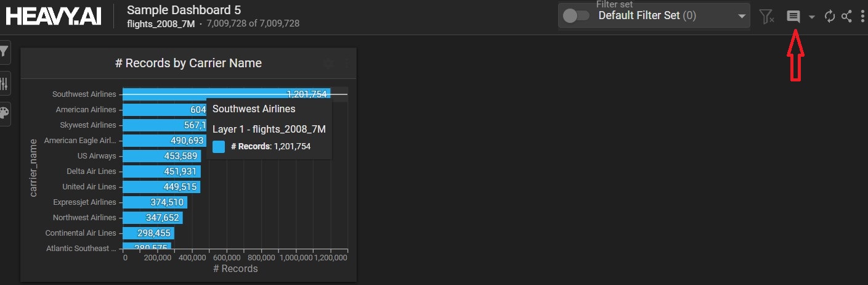
Task: Open the three-dot more options menu
Action: tap(862, 17)
